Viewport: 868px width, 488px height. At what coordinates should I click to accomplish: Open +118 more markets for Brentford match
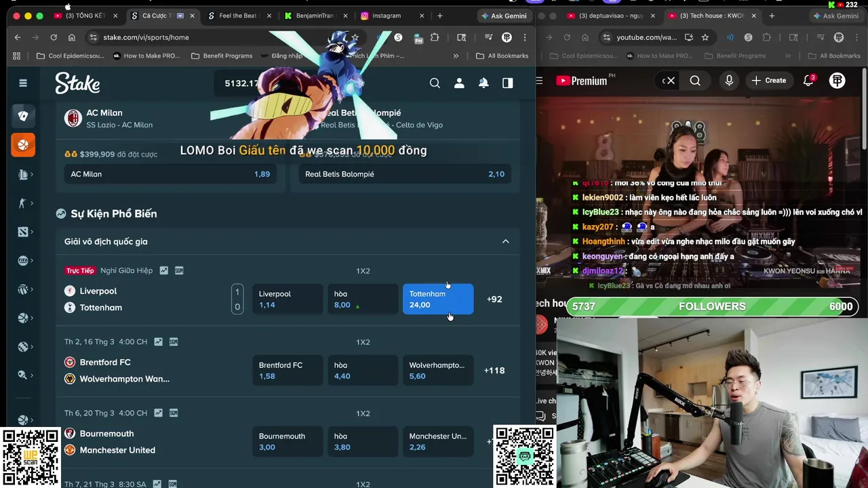pos(494,370)
